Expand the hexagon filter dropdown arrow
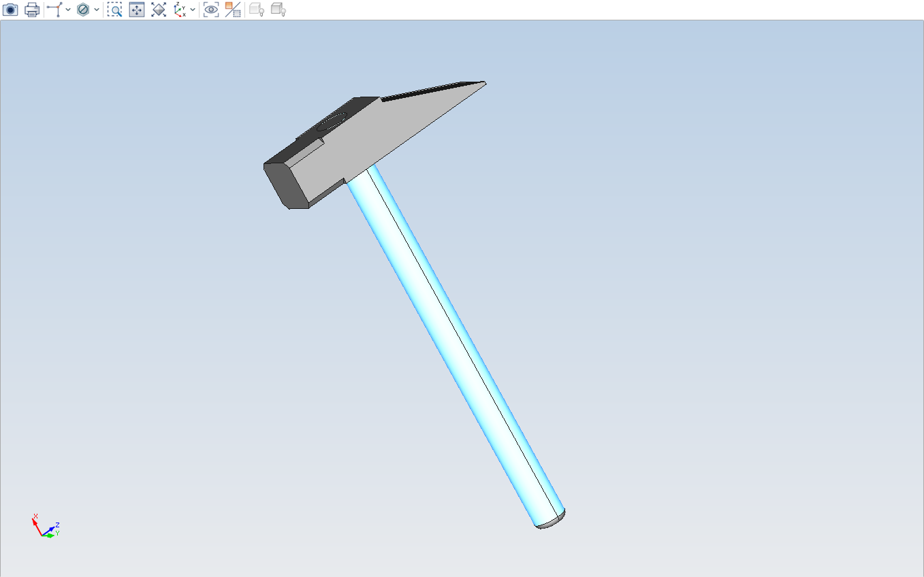Image resolution: width=924 pixels, height=577 pixels. [x=97, y=10]
